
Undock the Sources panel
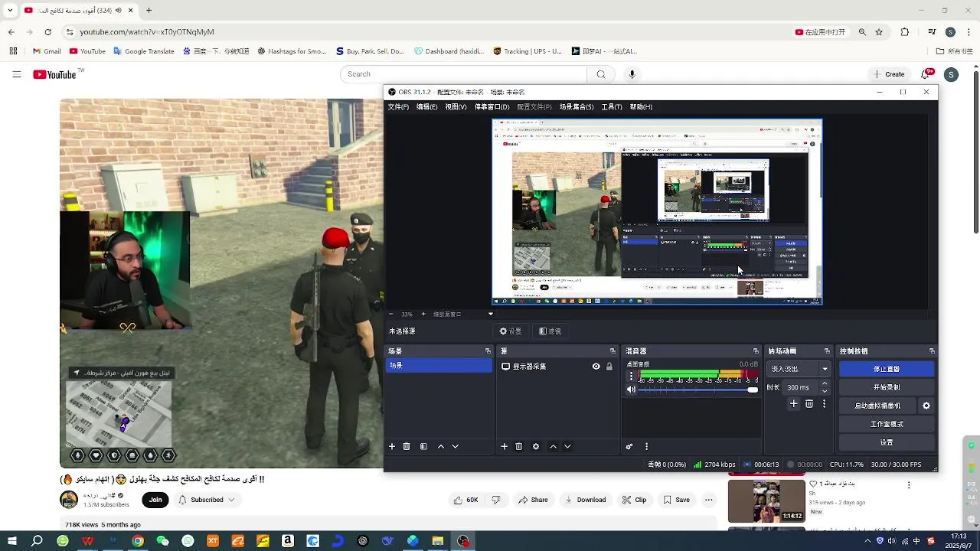[x=612, y=351]
